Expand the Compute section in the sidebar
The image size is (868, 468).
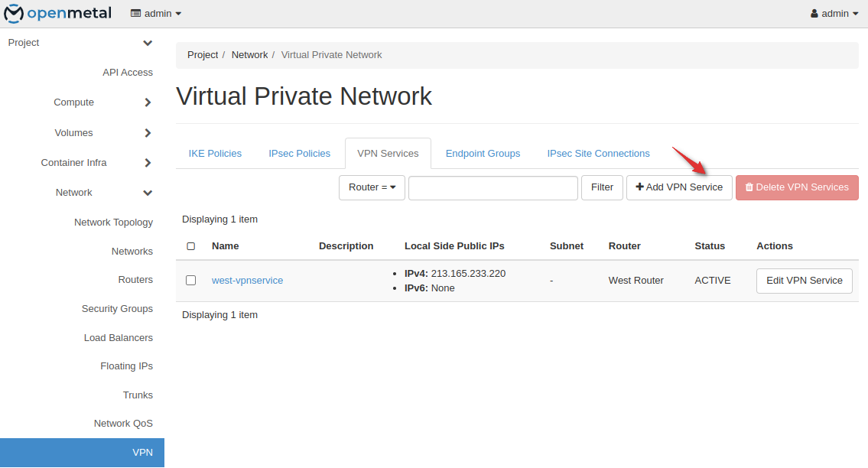73,102
